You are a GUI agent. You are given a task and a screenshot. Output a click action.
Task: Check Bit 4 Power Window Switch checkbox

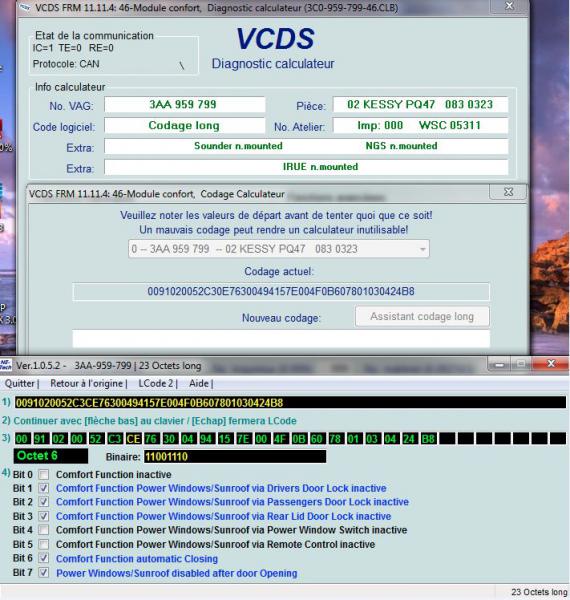pos(44,530)
